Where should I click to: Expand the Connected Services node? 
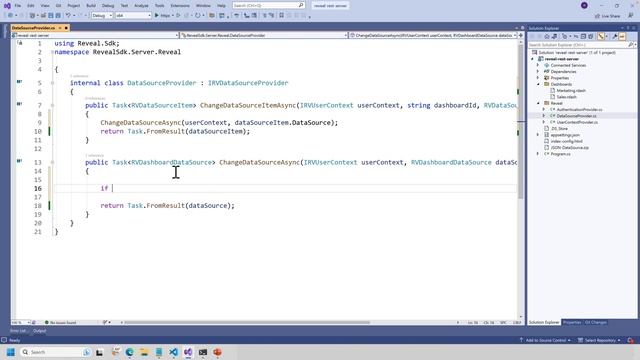point(538,65)
